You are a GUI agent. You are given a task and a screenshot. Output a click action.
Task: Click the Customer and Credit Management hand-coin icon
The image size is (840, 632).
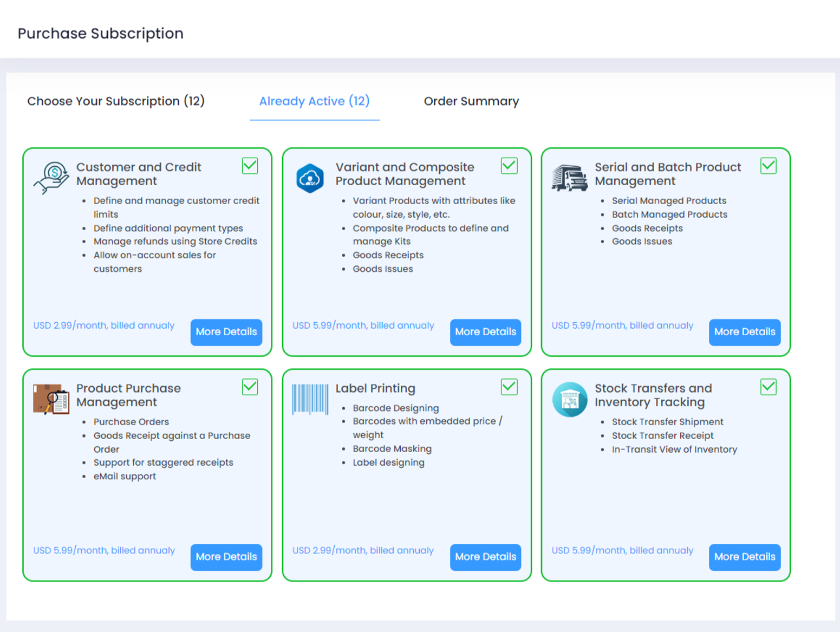pos(51,178)
